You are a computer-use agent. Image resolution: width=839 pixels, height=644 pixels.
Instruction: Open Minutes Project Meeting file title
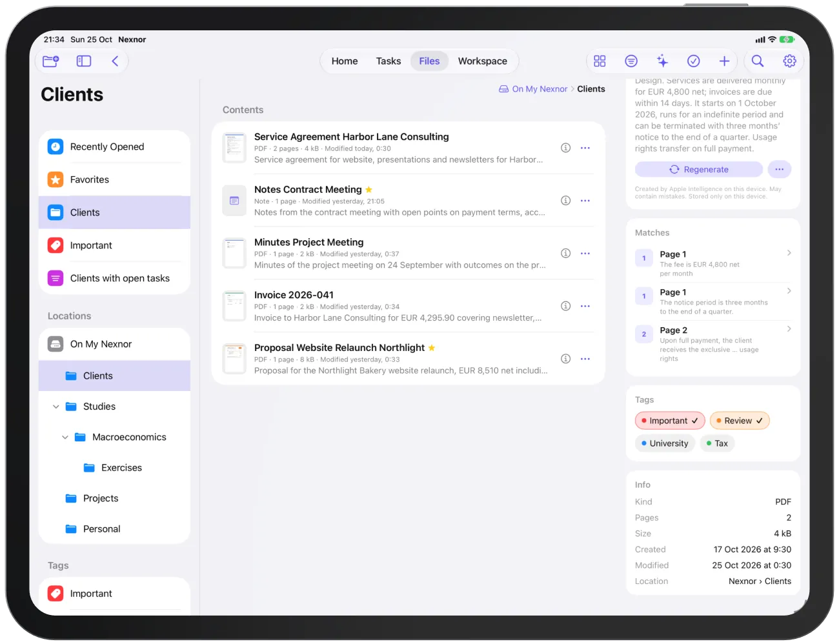point(309,242)
